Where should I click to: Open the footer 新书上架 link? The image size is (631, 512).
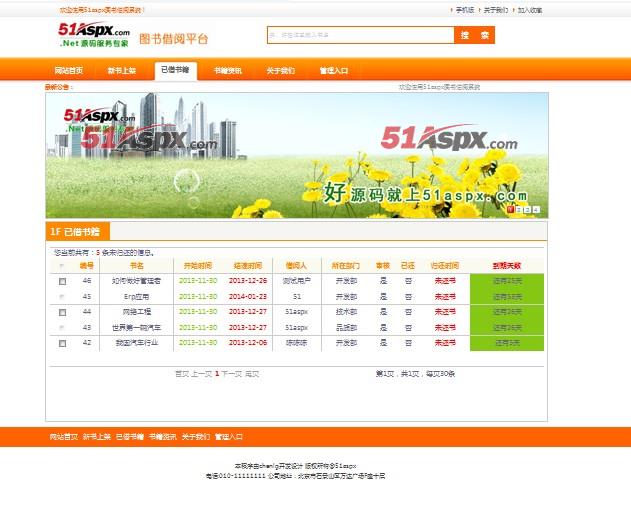coord(97,437)
